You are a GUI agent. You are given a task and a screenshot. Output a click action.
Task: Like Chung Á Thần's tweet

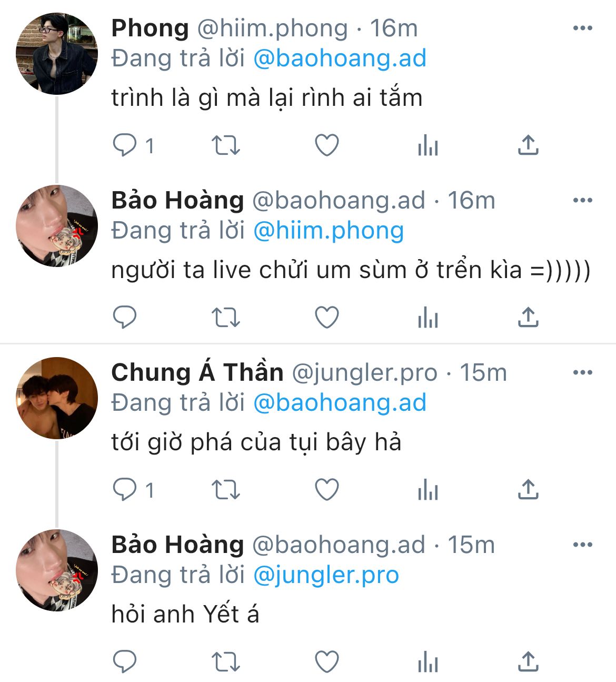[326, 490]
